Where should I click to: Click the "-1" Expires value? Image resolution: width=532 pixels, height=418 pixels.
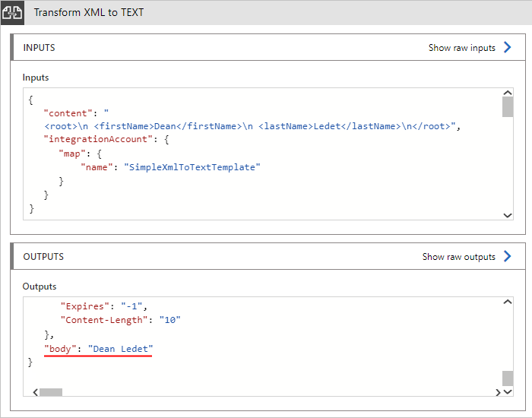point(131,306)
